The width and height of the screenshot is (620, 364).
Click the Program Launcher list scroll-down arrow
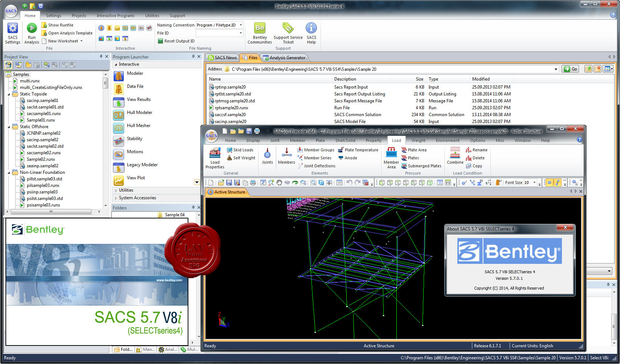[x=197, y=182]
